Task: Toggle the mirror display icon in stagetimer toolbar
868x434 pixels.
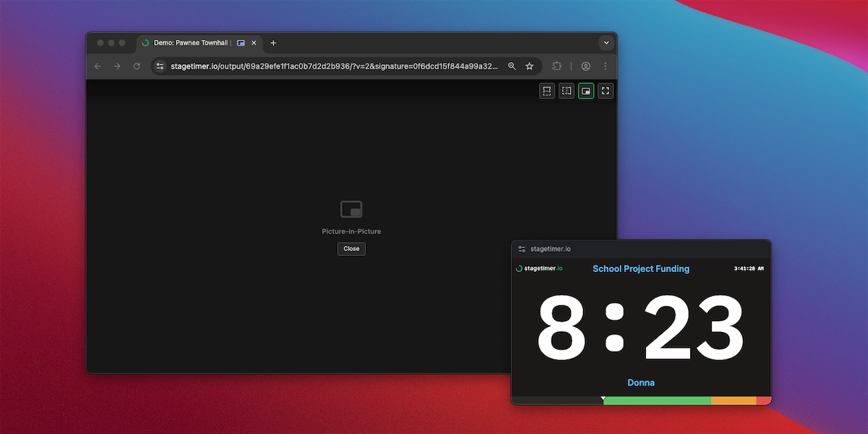Action: coord(566,90)
